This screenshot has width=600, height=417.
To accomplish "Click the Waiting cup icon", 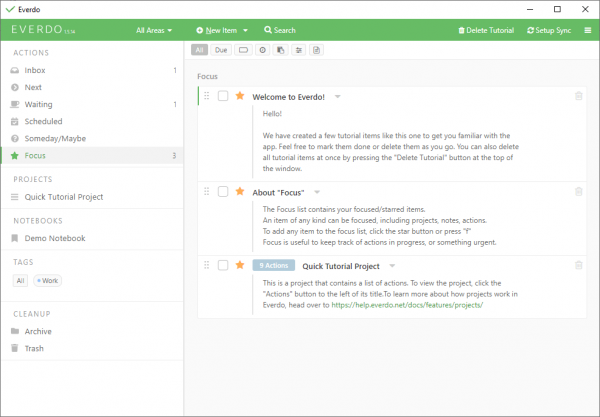I will coord(15,104).
